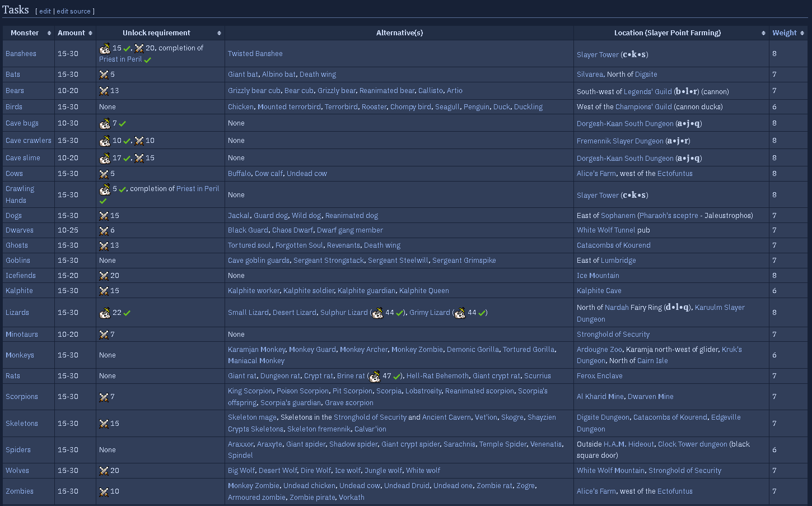Open the Hell-Rat Behemoth link
Viewport: 812px width, 506px height.
pos(438,376)
